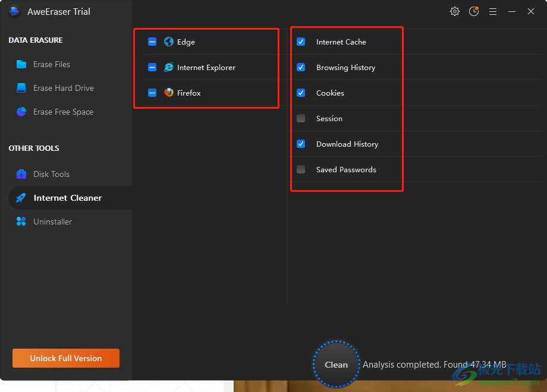
Task: Select the Edge label text
Action: point(186,42)
